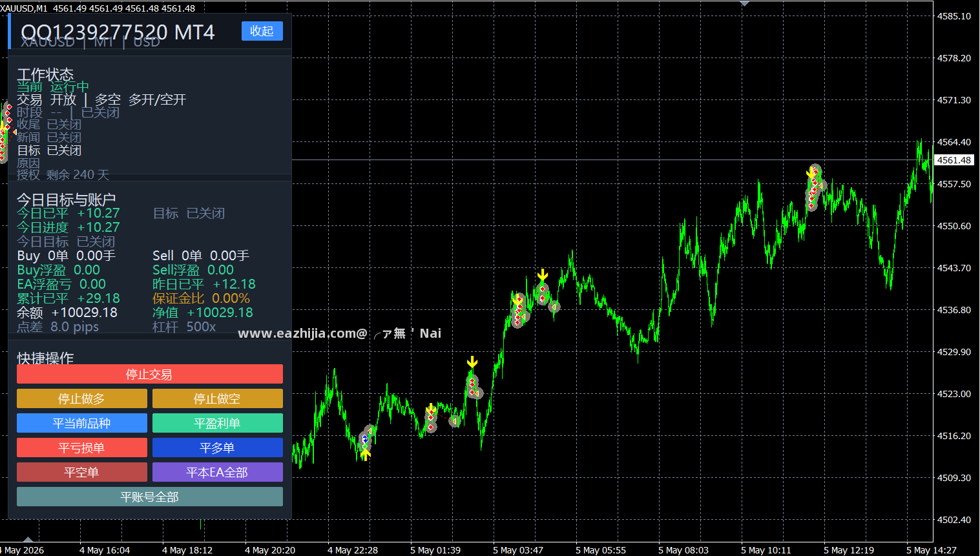Click the XAUUSD,M1 chart title text
This screenshot has height=556, width=980.
click(24, 8)
